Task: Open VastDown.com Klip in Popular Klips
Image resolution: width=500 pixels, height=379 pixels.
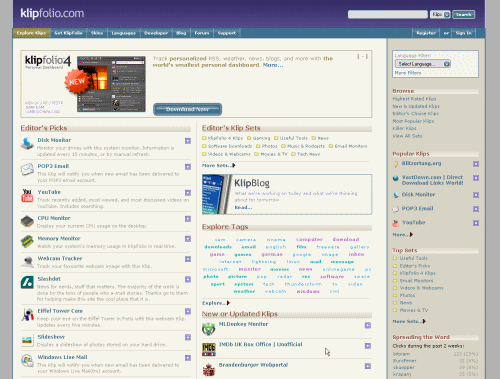Action: 432,180
